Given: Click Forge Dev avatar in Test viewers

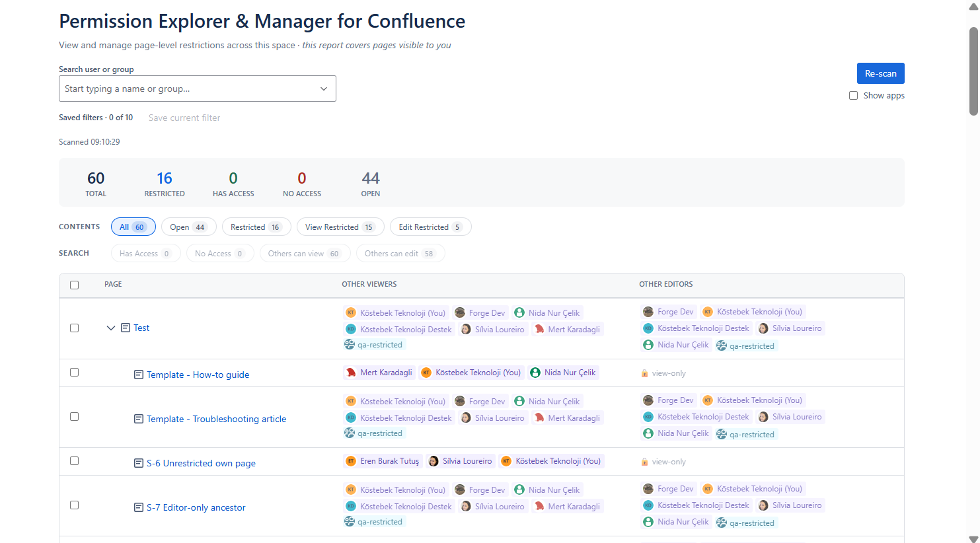Looking at the screenshot, I should [x=460, y=312].
